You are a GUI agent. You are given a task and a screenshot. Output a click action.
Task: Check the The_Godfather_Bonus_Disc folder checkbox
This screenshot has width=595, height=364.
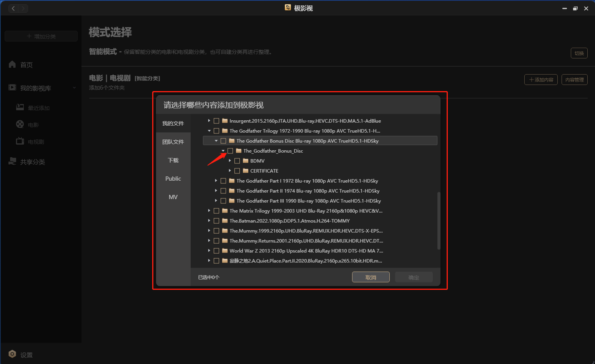tap(230, 151)
